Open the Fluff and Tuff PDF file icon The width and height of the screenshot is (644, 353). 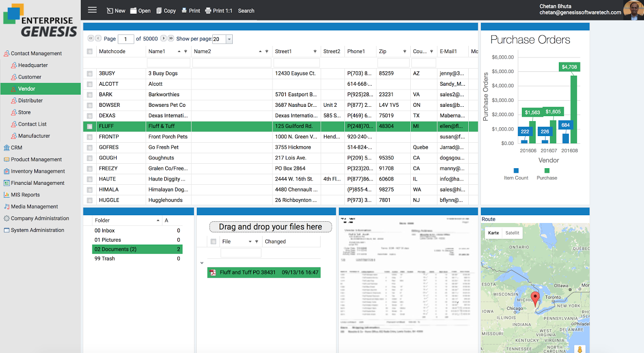(x=212, y=272)
